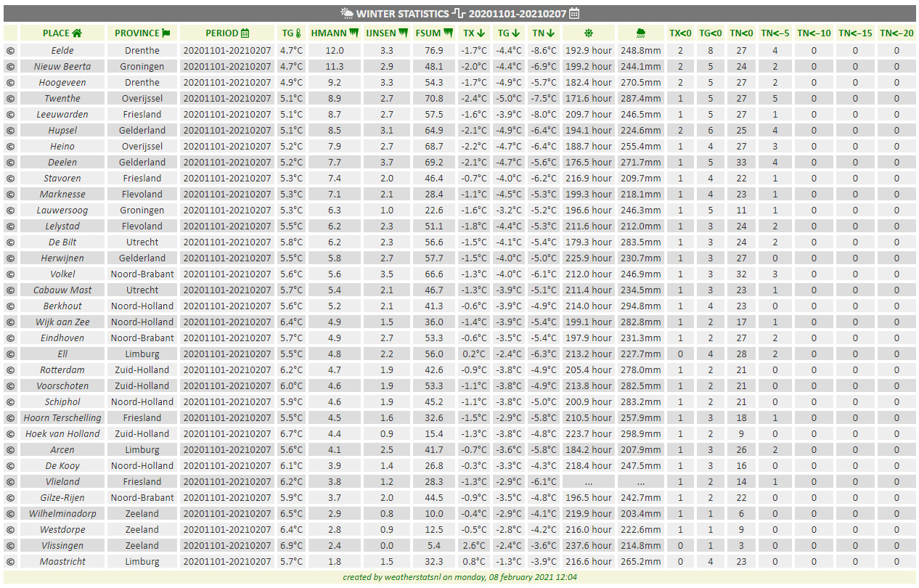Image resolution: width=919 pixels, height=588 pixels.
Task: Select the place name Hoorn Terschelling
Action: (x=62, y=418)
